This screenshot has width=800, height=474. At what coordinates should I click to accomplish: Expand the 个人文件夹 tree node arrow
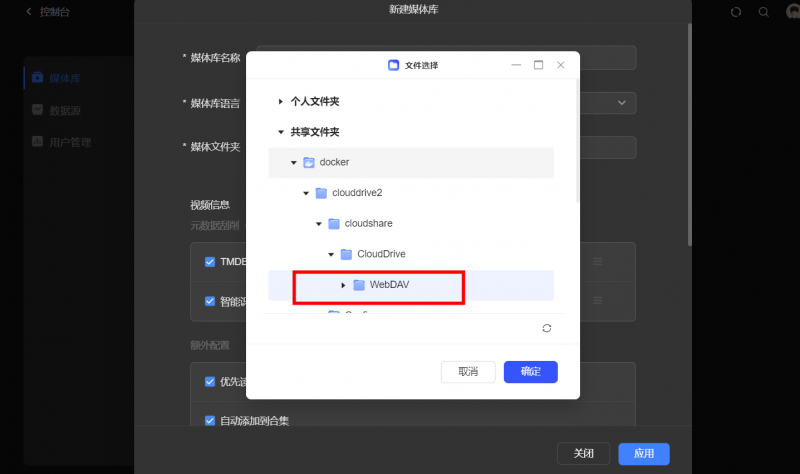(x=280, y=102)
